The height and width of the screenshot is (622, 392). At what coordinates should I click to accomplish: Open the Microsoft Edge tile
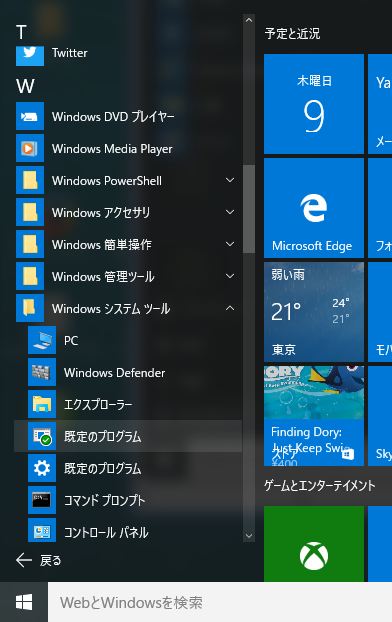tap(314, 208)
